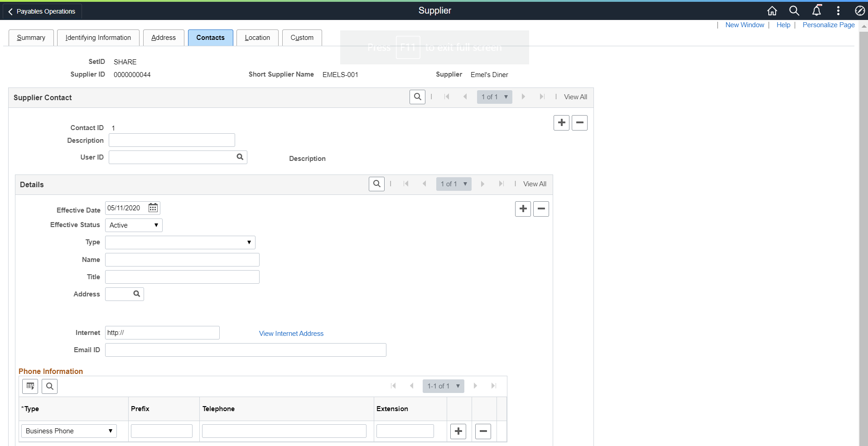Go to last Details row

(x=501, y=184)
